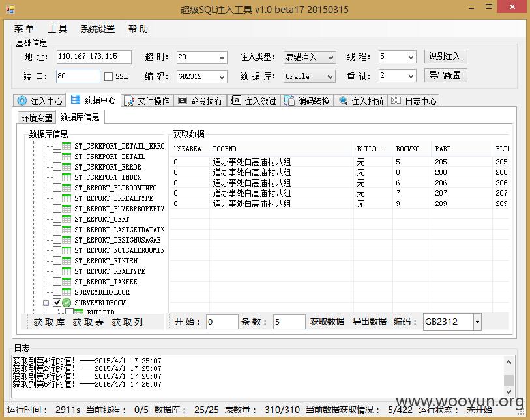Click the 文件操作 document icon
The image size is (530, 420).
(x=129, y=101)
